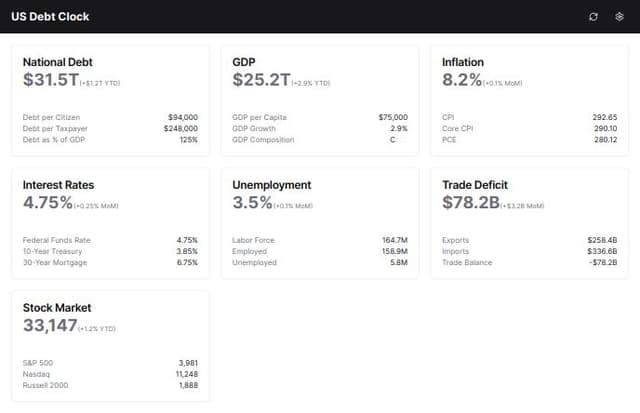The height and width of the screenshot is (413, 640).
Task: Click the Nasdaq row
Action: coord(110,374)
